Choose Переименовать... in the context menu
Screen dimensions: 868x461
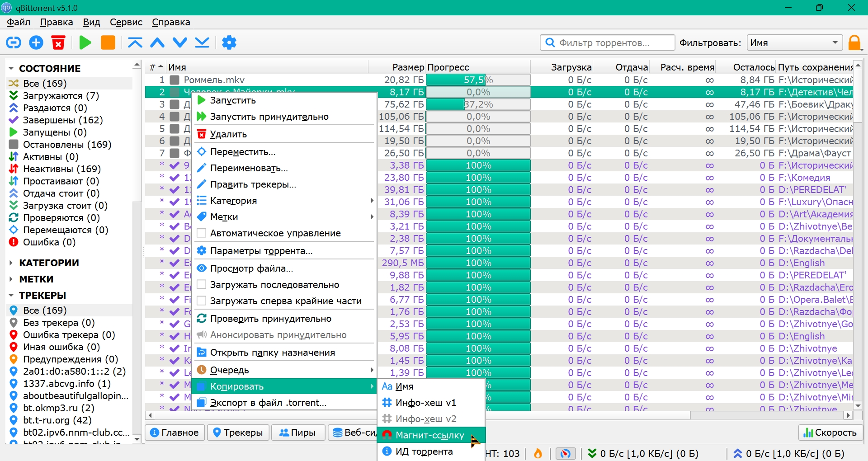point(284,168)
